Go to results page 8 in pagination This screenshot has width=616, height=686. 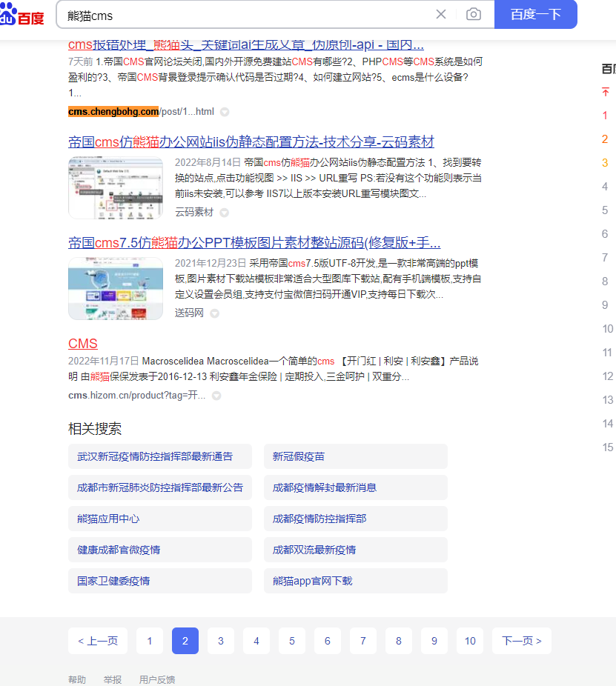(x=398, y=641)
